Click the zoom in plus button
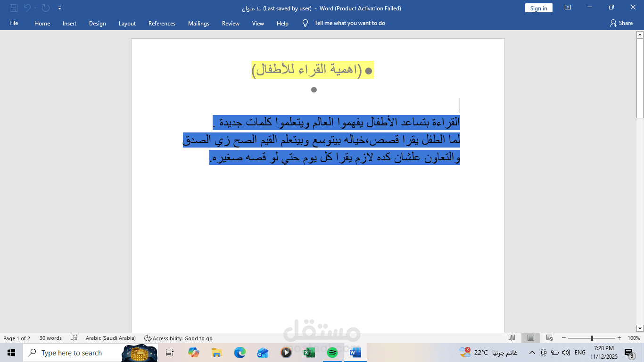 point(619,338)
